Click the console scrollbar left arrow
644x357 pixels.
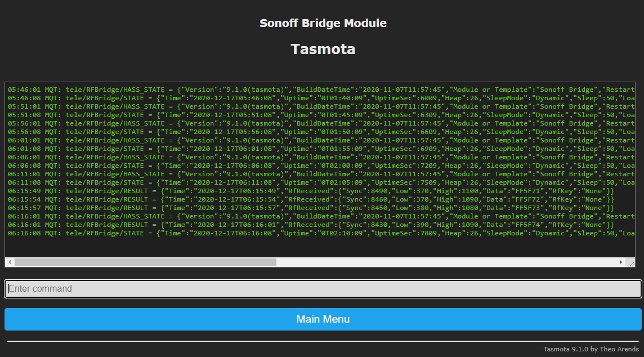click(x=10, y=262)
